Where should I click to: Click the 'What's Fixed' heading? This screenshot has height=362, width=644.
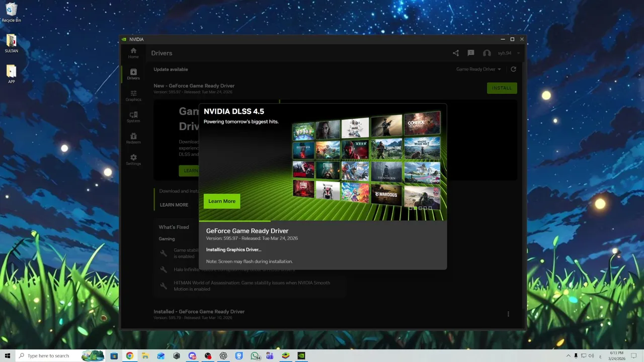(x=174, y=227)
